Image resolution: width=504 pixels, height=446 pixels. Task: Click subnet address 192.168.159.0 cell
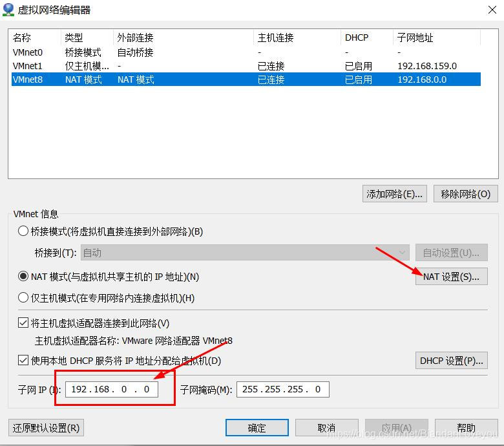(427, 66)
